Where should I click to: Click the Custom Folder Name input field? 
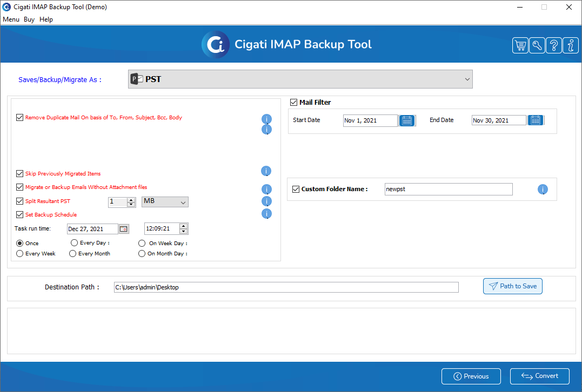pyautogui.click(x=449, y=189)
